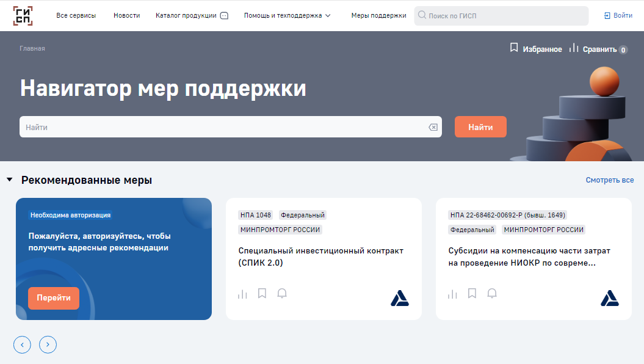
Task: Go to the Новости section
Action: tap(126, 15)
